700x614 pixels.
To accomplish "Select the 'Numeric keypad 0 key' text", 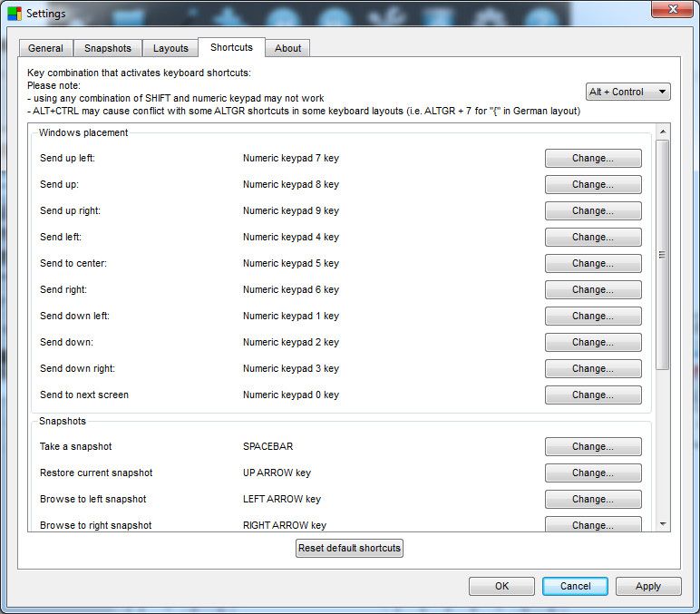I will [291, 395].
